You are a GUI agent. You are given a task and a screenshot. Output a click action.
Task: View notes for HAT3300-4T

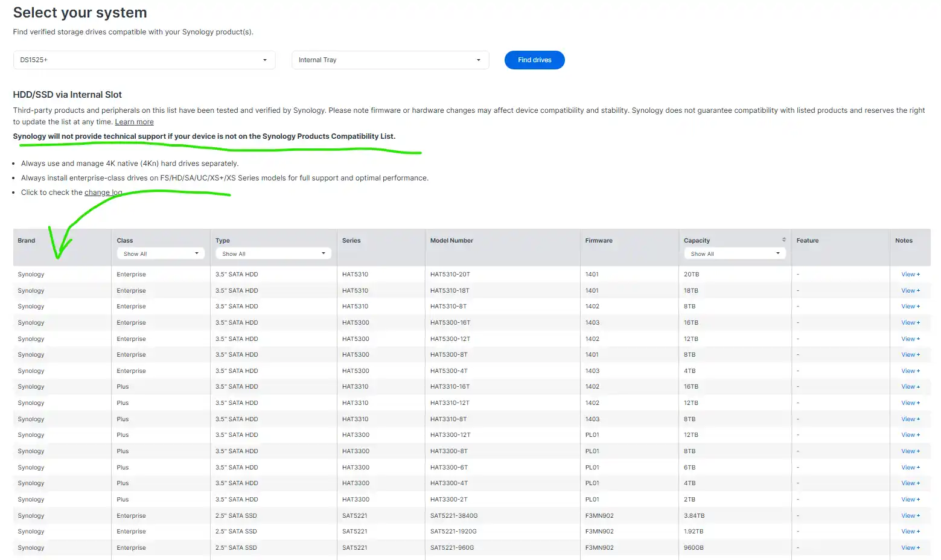click(x=910, y=483)
